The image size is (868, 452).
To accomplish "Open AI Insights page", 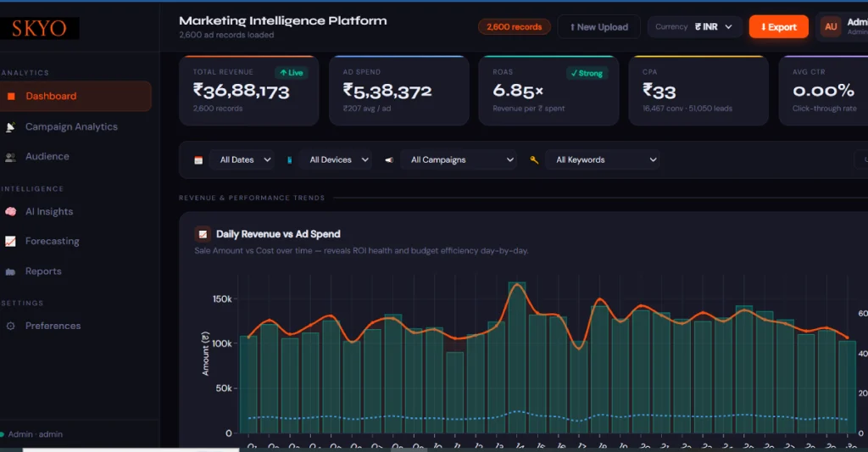I will click(48, 212).
